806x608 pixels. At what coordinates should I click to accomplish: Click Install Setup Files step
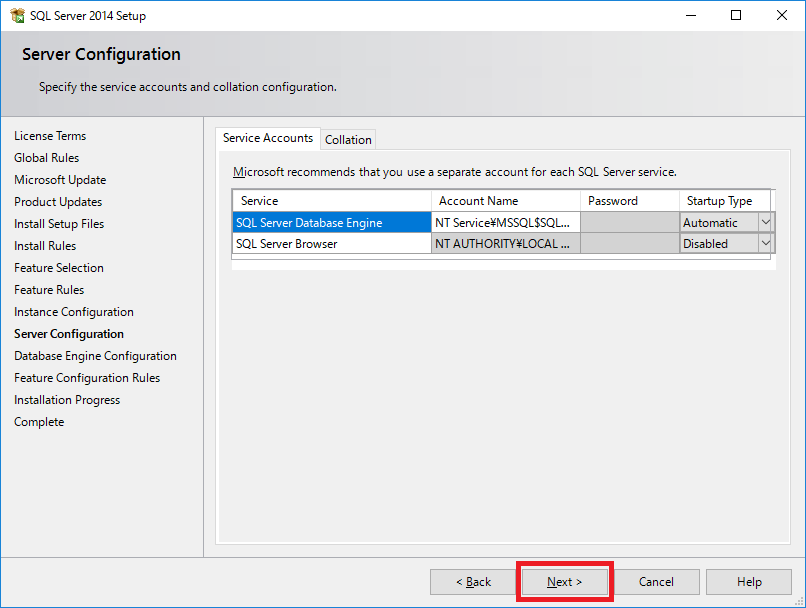click(x=59, y=224)
